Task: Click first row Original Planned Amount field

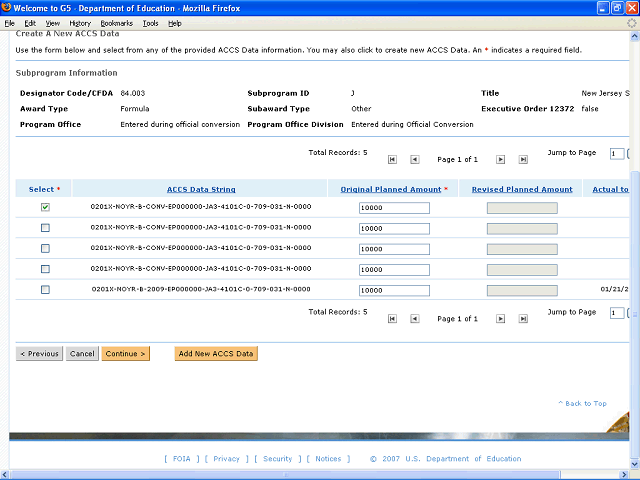Action: [394, 208]
